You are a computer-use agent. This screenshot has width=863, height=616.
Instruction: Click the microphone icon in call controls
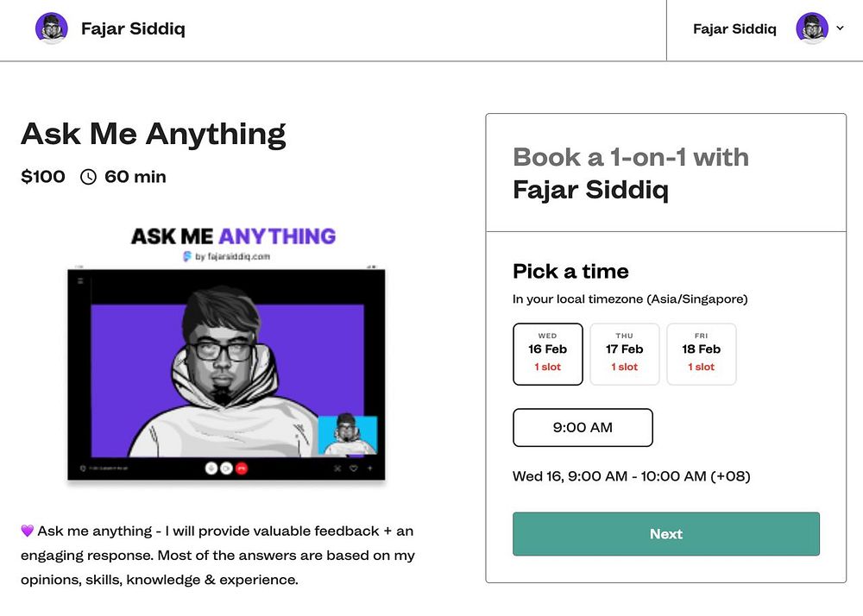(x=211, y=468)
